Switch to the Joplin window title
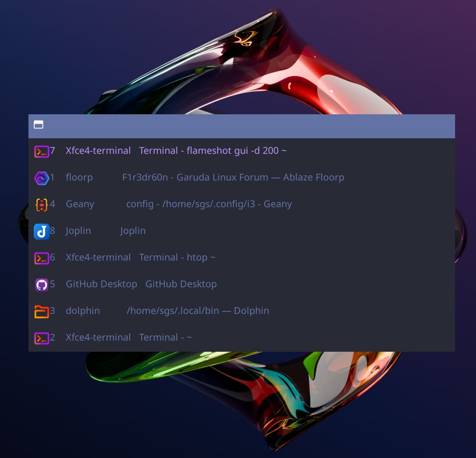This screenshot has width=476, height=458. coord(132,231)
